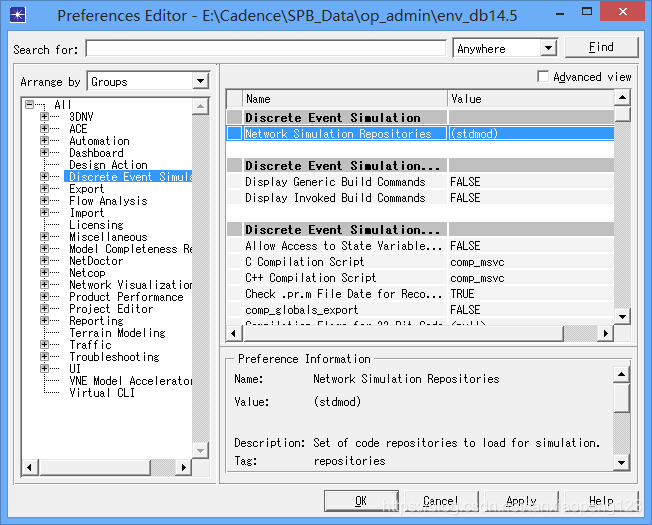The width and height of the screenshot is (652, 525).
Task: Click the Preference Information scrollbar thumb
Action: [621, 397]
